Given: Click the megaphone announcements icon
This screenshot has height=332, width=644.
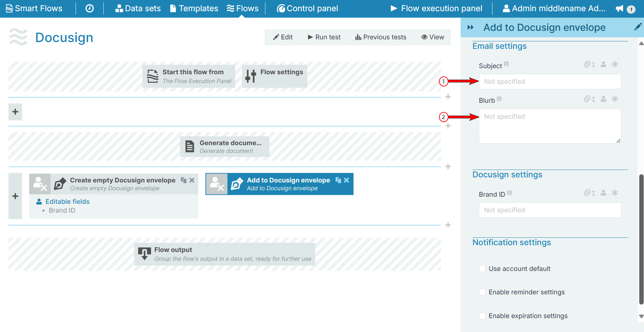Looking at the screenshot, I should 619,9.
